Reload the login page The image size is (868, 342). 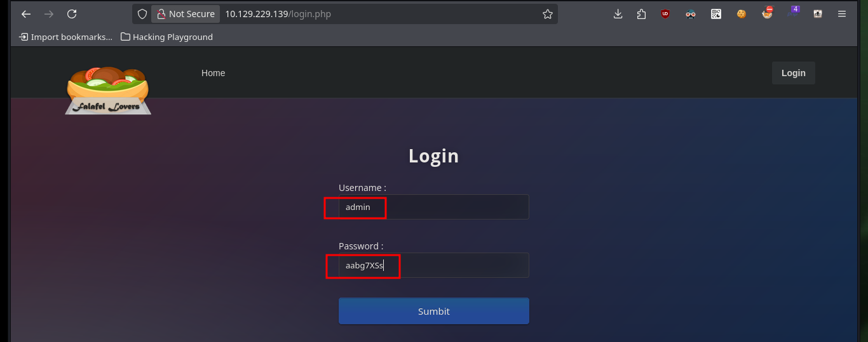point(72,14)
